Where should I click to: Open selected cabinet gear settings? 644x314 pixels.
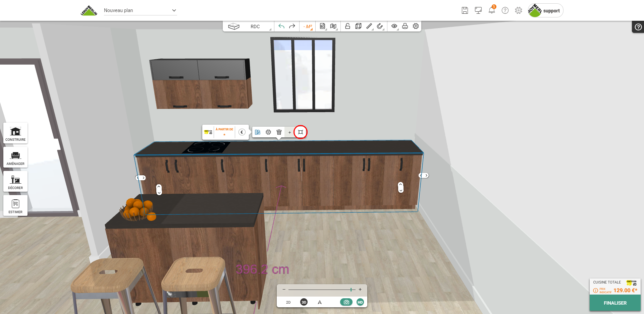[x=268, y=132]
